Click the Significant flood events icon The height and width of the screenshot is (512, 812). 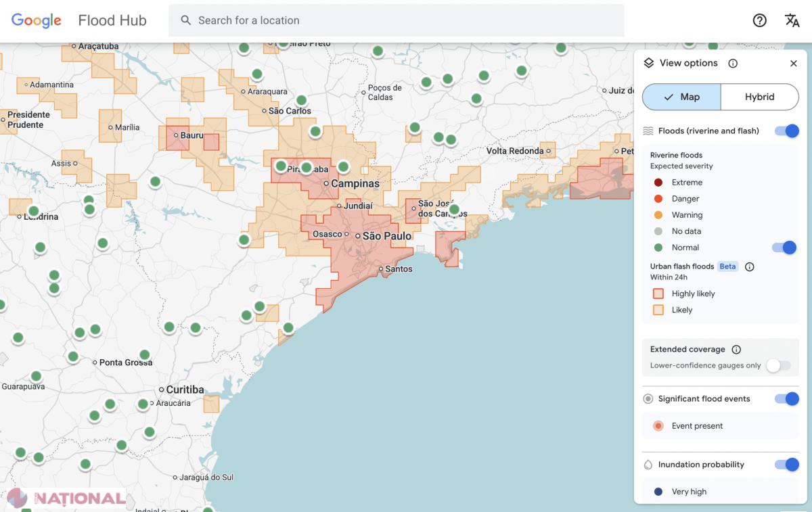pos(648,399)
